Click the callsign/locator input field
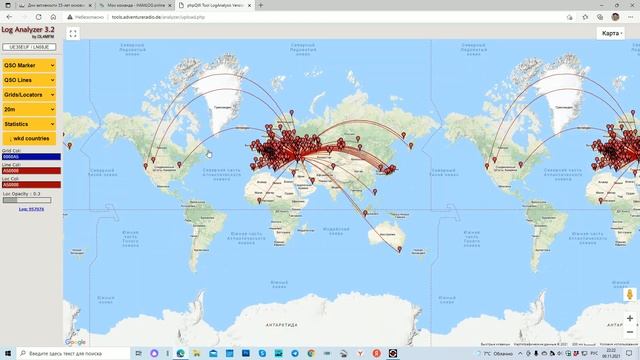The image size is (640, 360). [29, 47]
